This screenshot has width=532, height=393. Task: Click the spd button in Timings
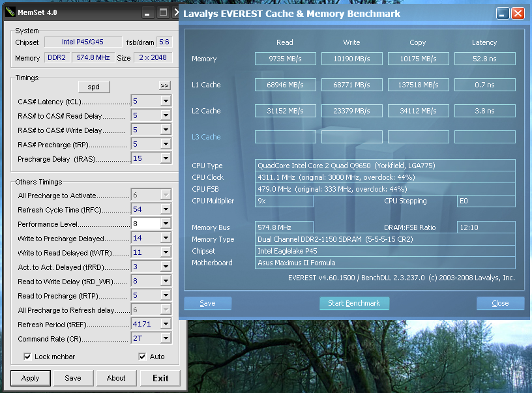pyautogui.click(x=94, y=87)
